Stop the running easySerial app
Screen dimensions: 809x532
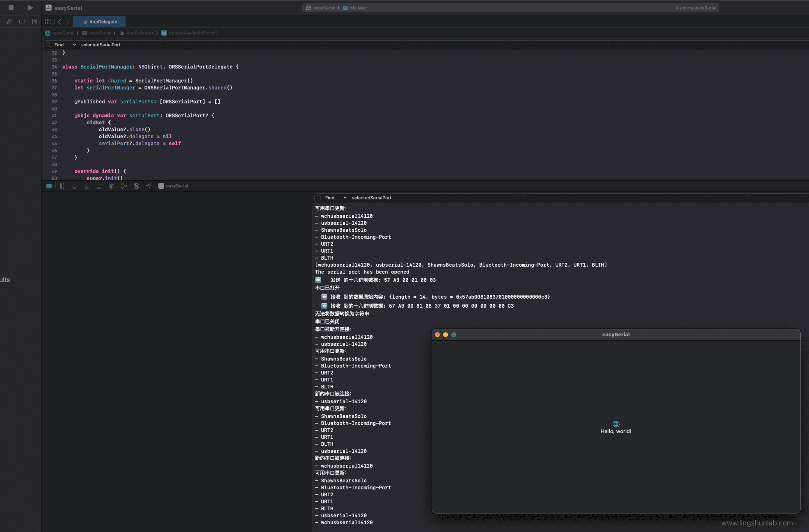click(11, 8)
